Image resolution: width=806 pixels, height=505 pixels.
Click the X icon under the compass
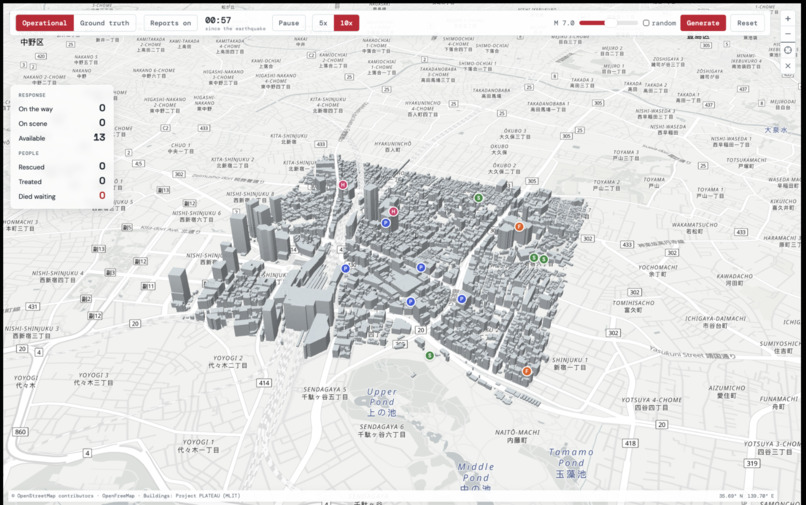(x=787, y=66)
